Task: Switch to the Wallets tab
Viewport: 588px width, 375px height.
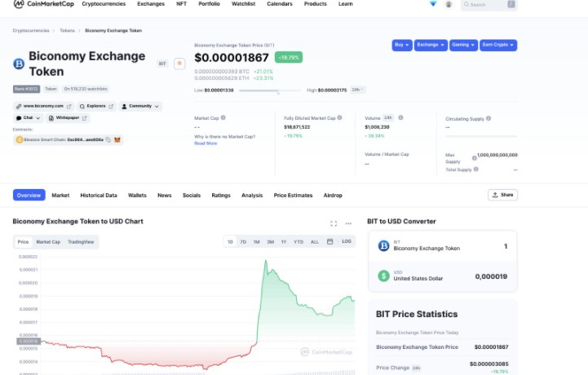Action: (x=137, y=196)
